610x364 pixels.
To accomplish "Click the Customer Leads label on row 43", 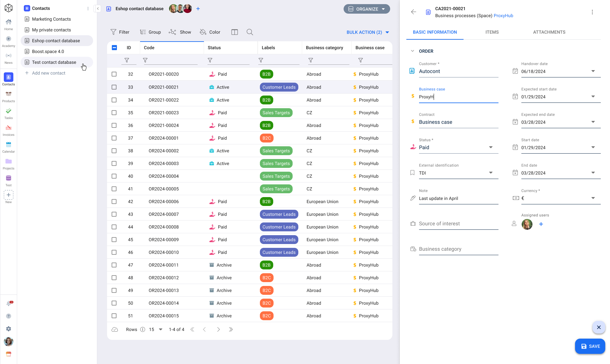I will [x=279, y=214].
